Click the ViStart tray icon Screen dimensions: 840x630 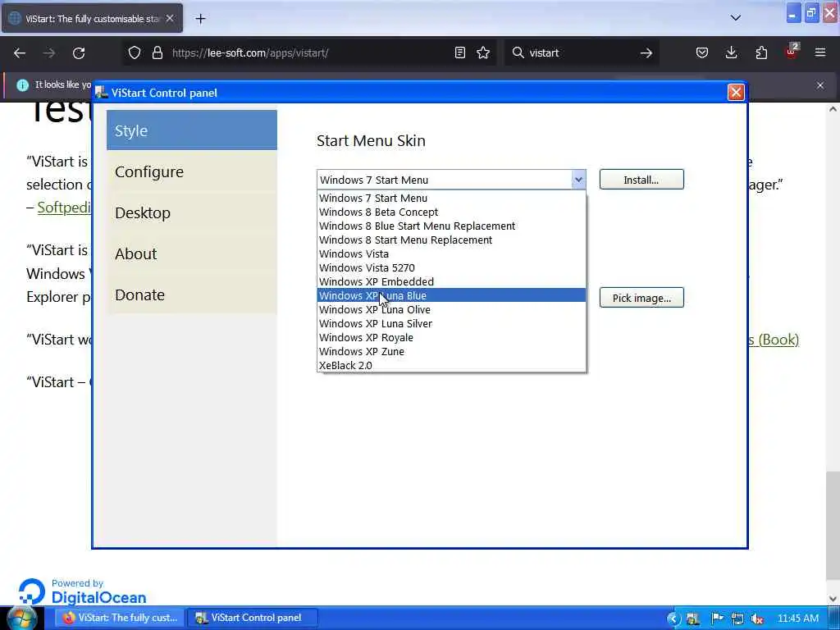pos(693,619)
